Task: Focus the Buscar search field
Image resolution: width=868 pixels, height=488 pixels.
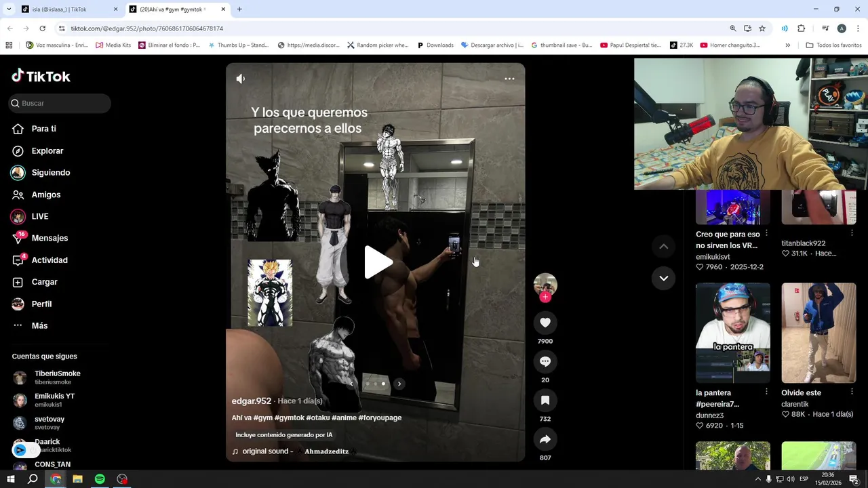Action: (x=60, y=103)
